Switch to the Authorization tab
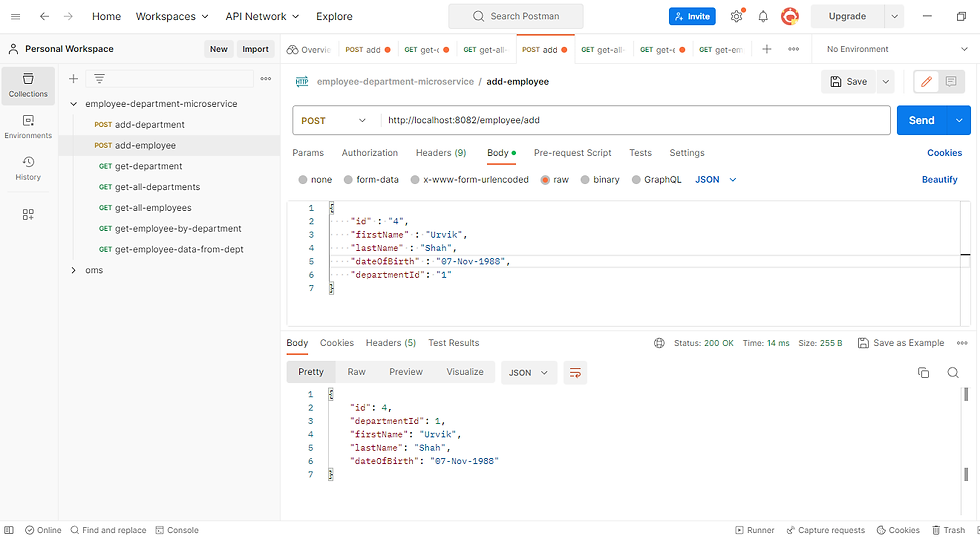The height and width of the screenshot is (539, 980). click(369, 153)
